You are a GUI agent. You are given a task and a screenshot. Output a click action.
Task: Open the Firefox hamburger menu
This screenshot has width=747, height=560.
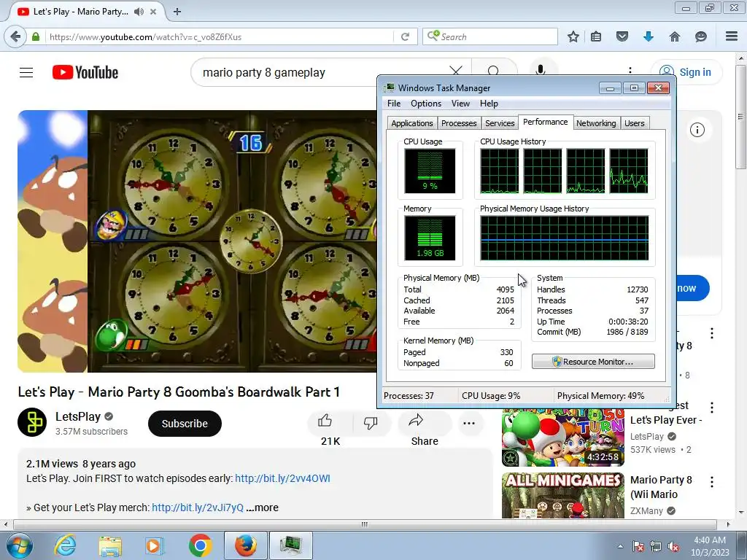pyautogui.click(x=732, y=36)
